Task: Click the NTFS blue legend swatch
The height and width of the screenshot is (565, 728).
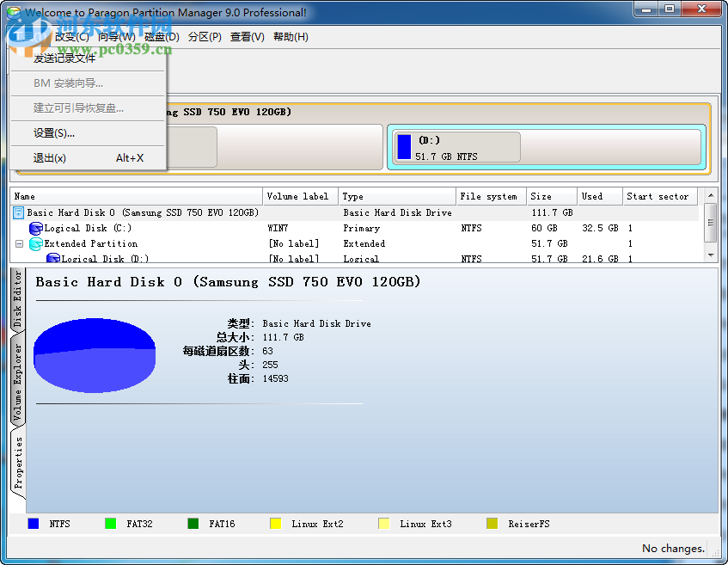Action: (x=34, y=524)
